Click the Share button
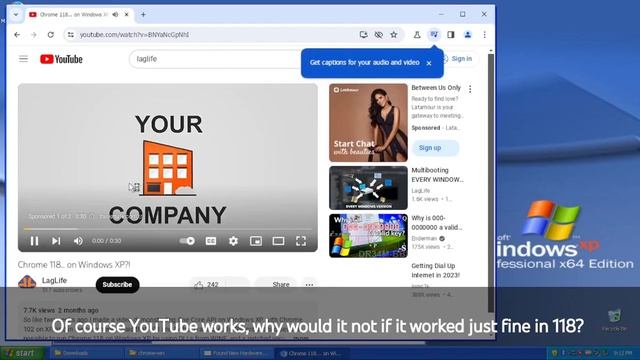640x360 pixels. (x=276, y=284)
